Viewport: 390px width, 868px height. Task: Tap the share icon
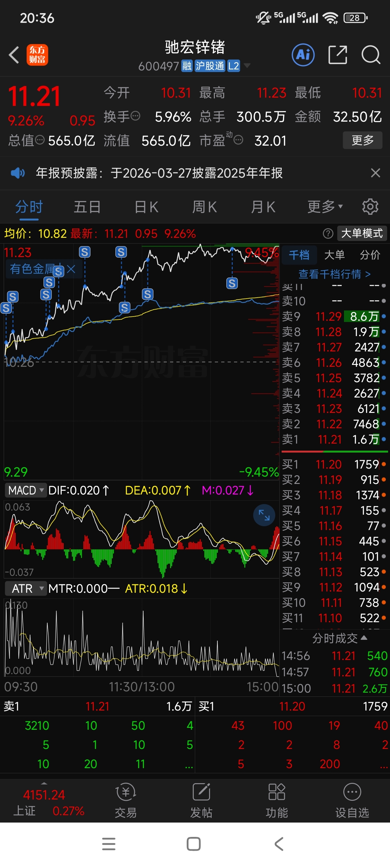(x=338, y=55)
